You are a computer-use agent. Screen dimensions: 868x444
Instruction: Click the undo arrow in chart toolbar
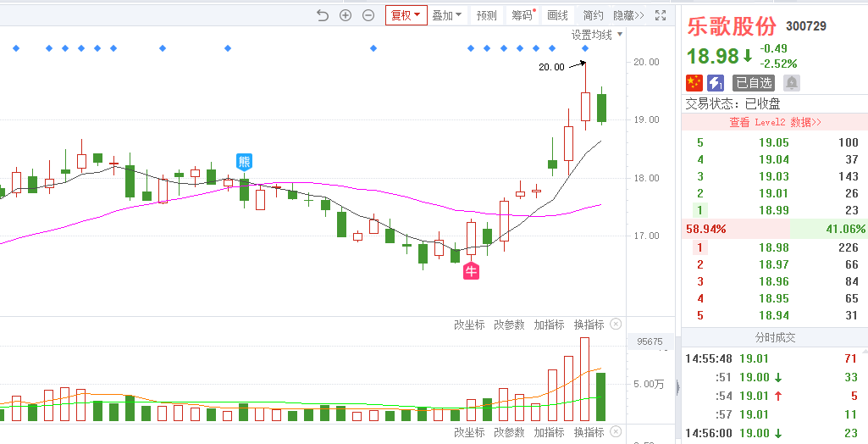(322, 15)
